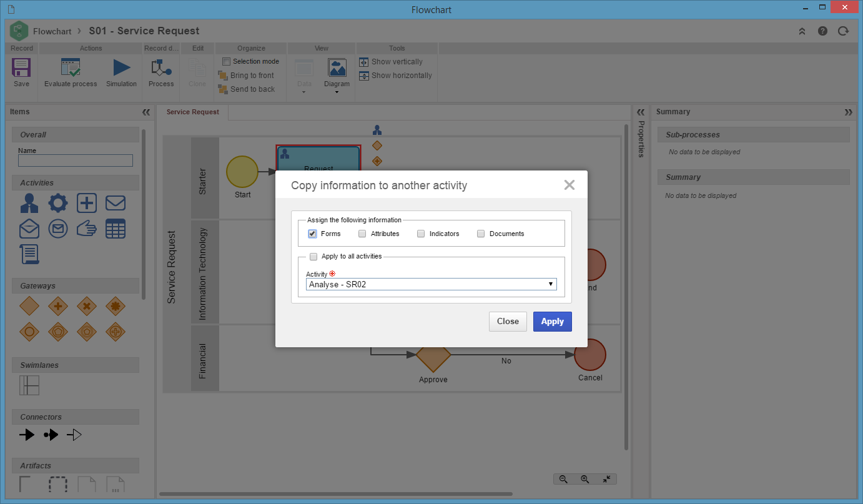
Task: Click the Approve gateway in diagram
Action: [x=433, y=355]
